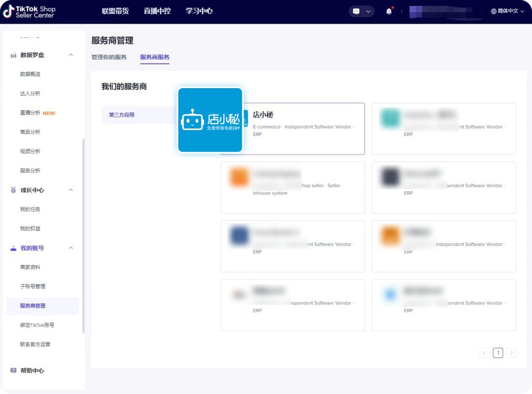Click the 成长中心 icon in sidebar
Image resolution: width=532 pixels, height=394 pixels.
13,190
